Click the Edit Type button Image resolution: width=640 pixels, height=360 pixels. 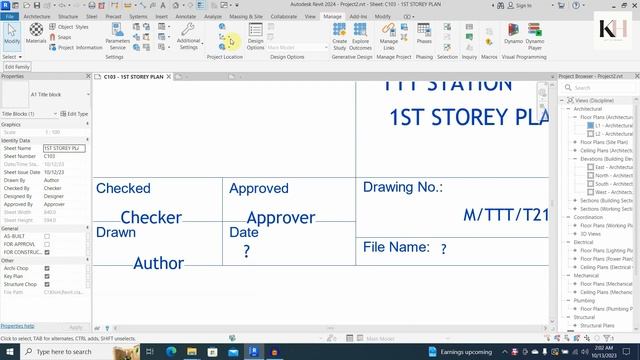tap(74, 114)
